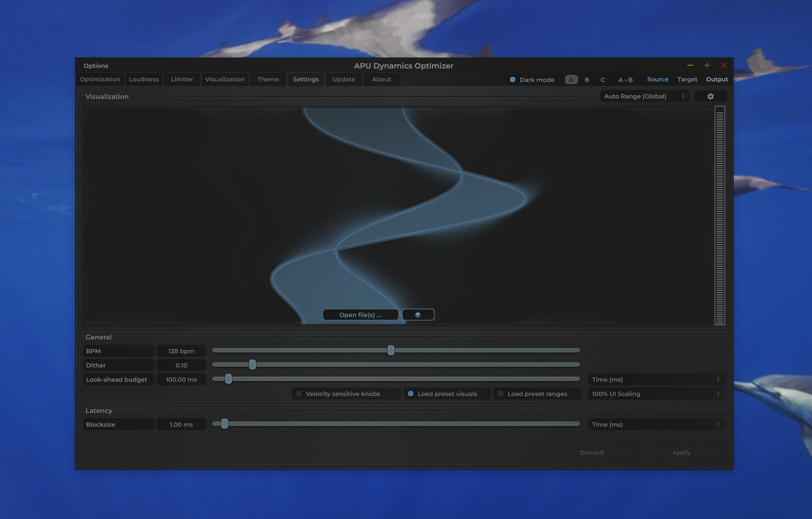Toggle Dark mode
The width and height of the screenshot is (812, 519).
(x=532, y=79)
